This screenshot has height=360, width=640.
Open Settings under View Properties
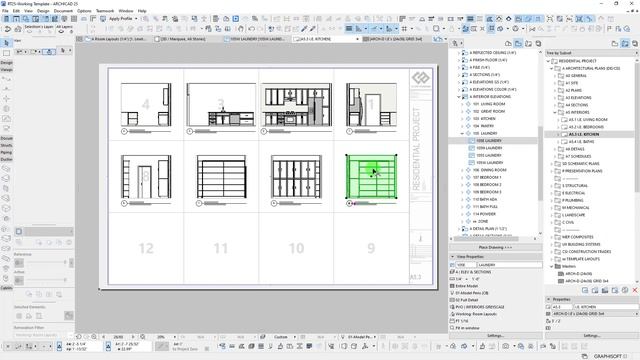click(496, 336)
